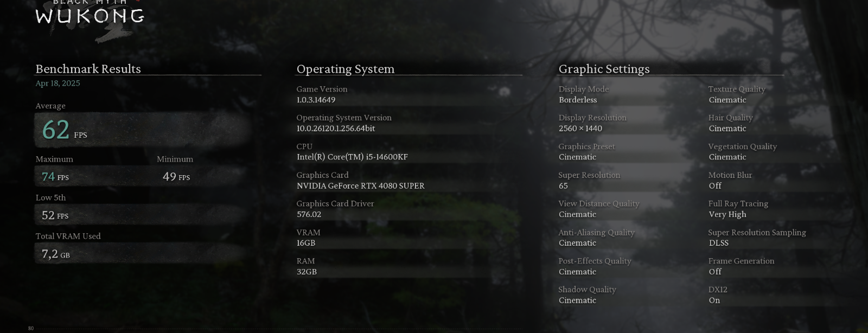Click the Intel Core i5-14600KF CPU entry
The image size is (868, 333).
coord(352,157)
